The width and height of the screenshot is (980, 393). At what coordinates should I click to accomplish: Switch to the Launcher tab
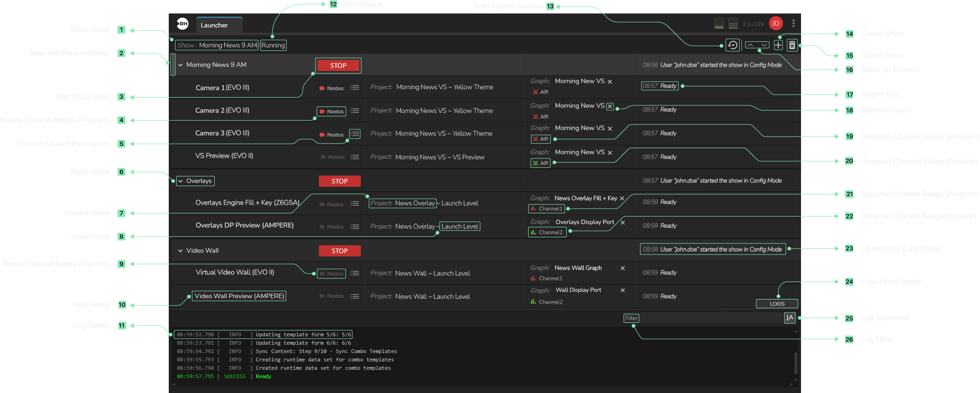pos(214,25)
